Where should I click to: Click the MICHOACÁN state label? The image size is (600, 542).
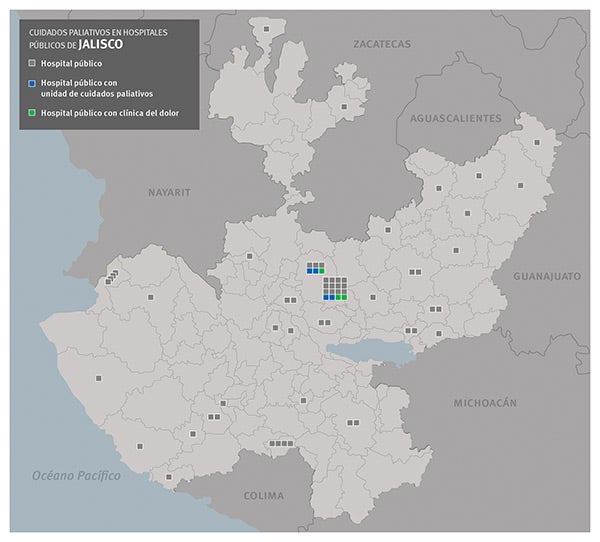[484, 403]
